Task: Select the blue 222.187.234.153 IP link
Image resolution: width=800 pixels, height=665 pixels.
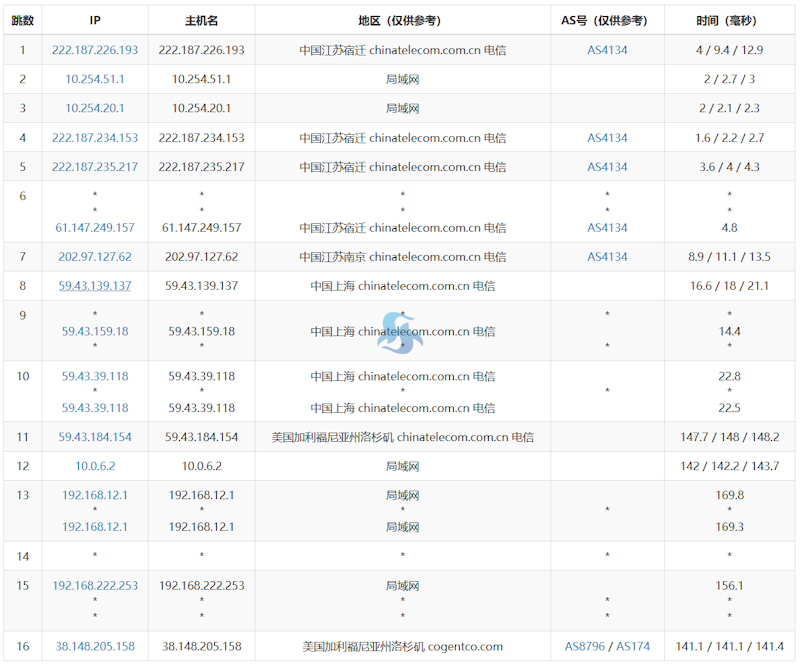Action: (95, 138)
